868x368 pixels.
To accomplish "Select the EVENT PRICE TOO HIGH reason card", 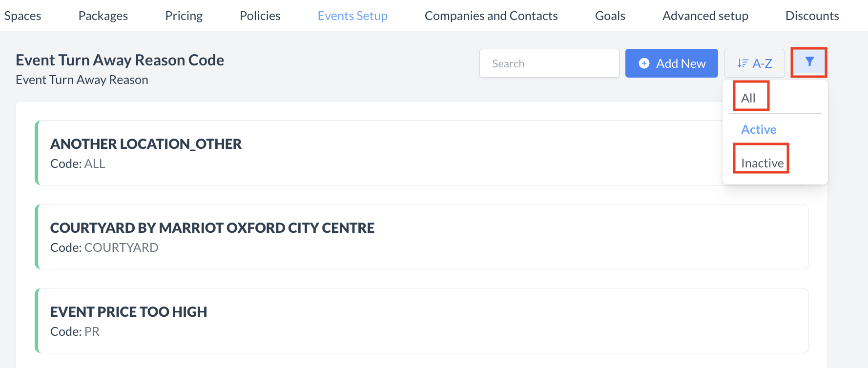I will [422, 321].
